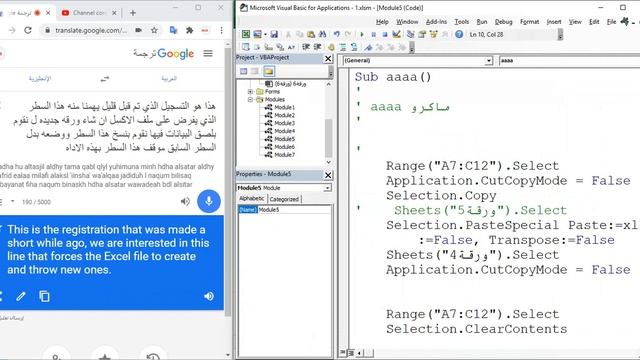Click the Paste icon in VBA toolbar
640x360 pixels.
pyautogui.click(x=311, y=34)
